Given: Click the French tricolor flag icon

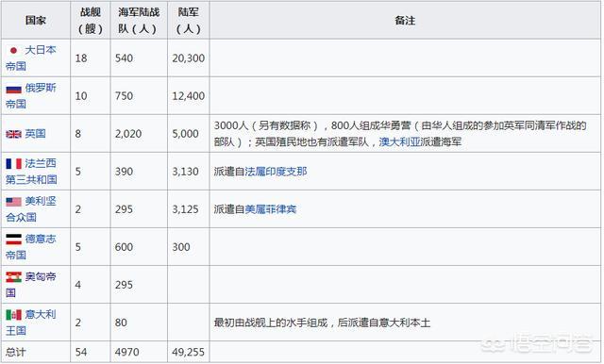Looking at the screenshot, I should [x=13, y=164].
